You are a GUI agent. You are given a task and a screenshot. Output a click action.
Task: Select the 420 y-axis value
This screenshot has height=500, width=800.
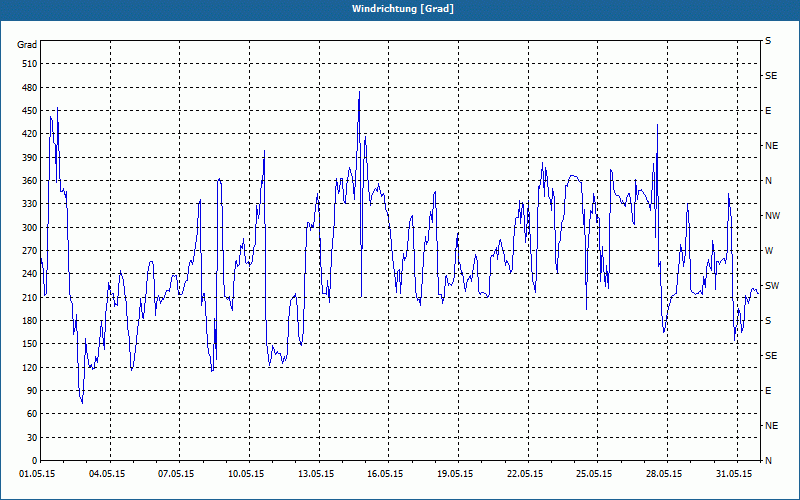[29, 134]
